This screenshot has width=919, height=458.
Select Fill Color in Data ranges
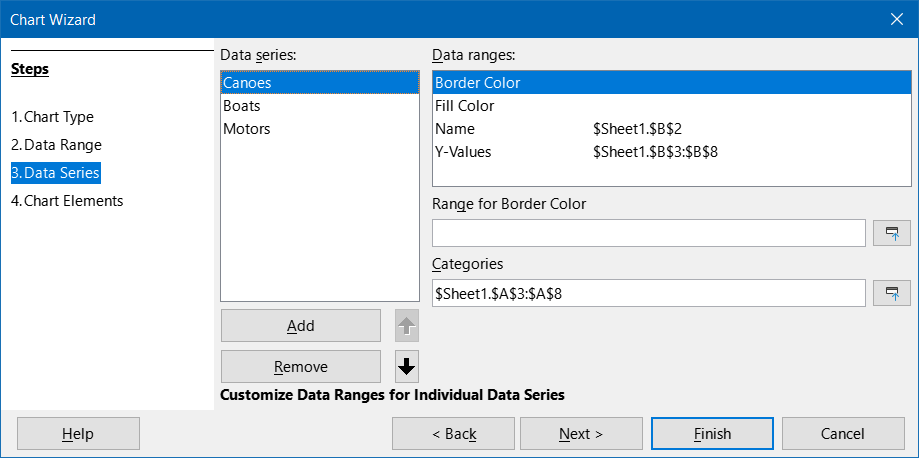672,106
